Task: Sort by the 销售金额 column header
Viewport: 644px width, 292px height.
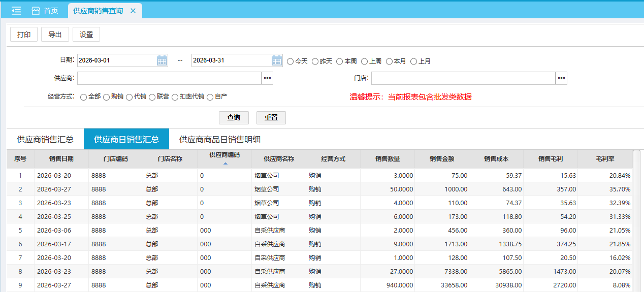Action: pyautogui.click(x=441, y=159)
